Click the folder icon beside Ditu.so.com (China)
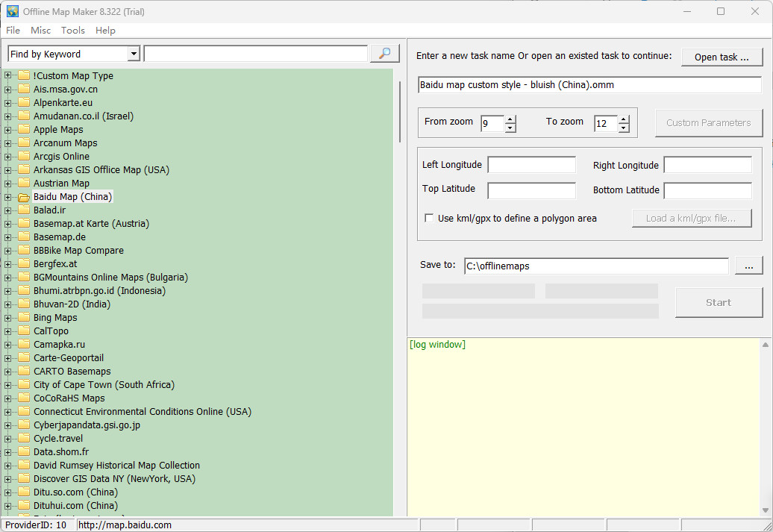This screenshot has width=773, height=532. click(x=24, y=492)
